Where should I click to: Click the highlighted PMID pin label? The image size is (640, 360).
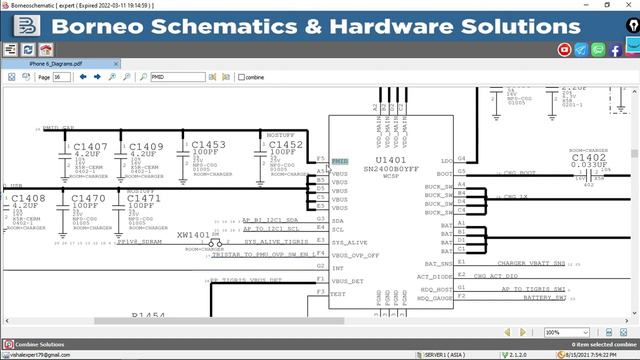click(x=340, y=162)
